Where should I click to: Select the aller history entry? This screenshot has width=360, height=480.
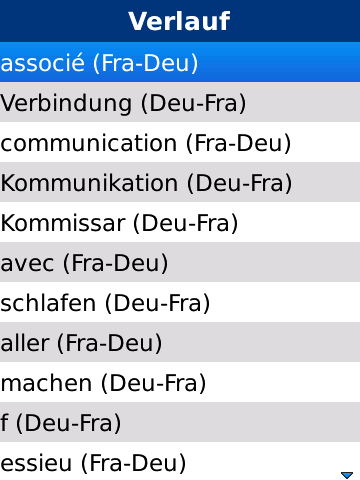pos(180,342)
